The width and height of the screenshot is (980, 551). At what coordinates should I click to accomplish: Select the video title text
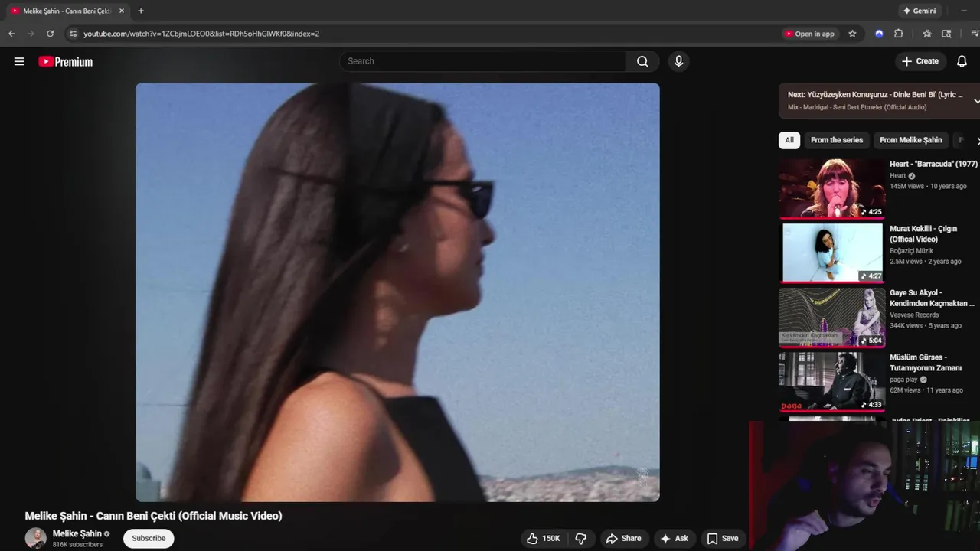[153, 516]
